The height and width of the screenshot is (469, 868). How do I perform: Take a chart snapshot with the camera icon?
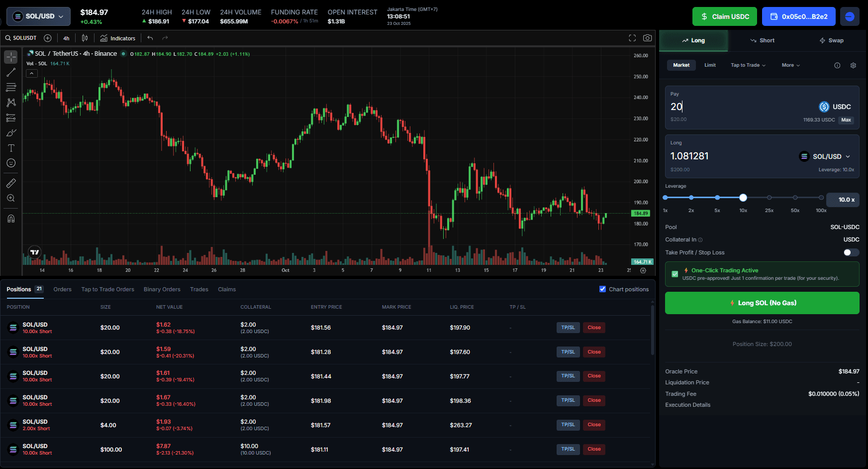[x=647, y=38]
